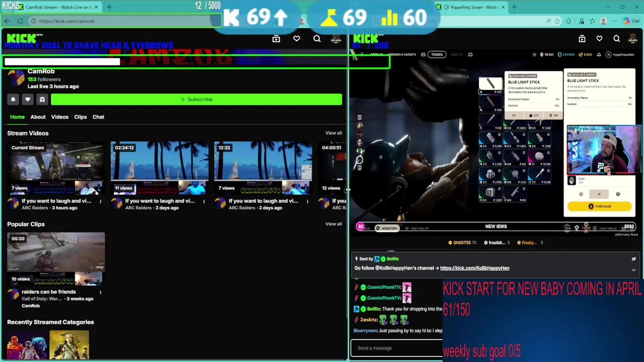This screenshot has width=644, height=362.
Task: Click View all next to Popular Clips
Action: (x=334, y=224)
